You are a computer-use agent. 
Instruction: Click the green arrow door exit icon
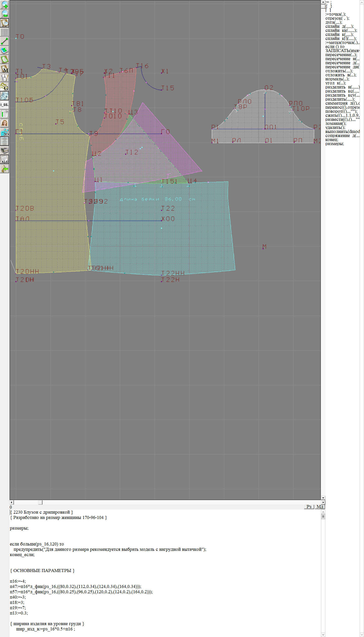click(x=5, y=169)
